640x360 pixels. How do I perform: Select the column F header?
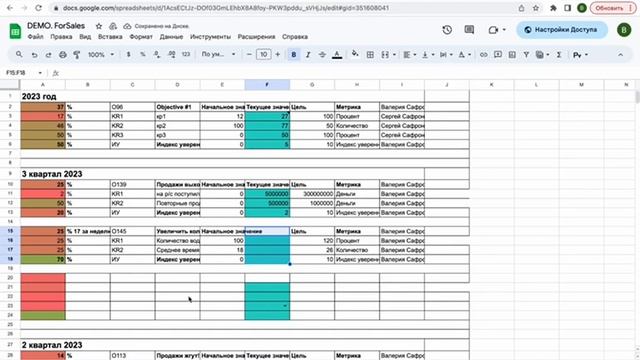267,84
